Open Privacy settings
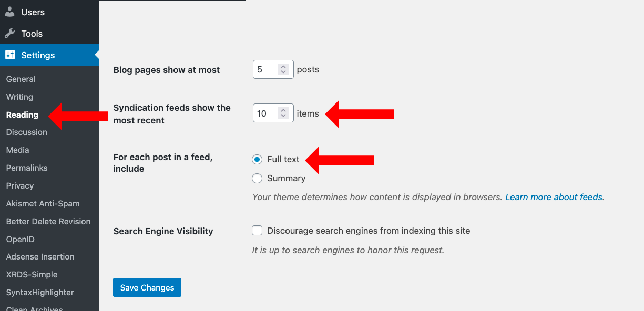The image size is (644, 311). 20,186
